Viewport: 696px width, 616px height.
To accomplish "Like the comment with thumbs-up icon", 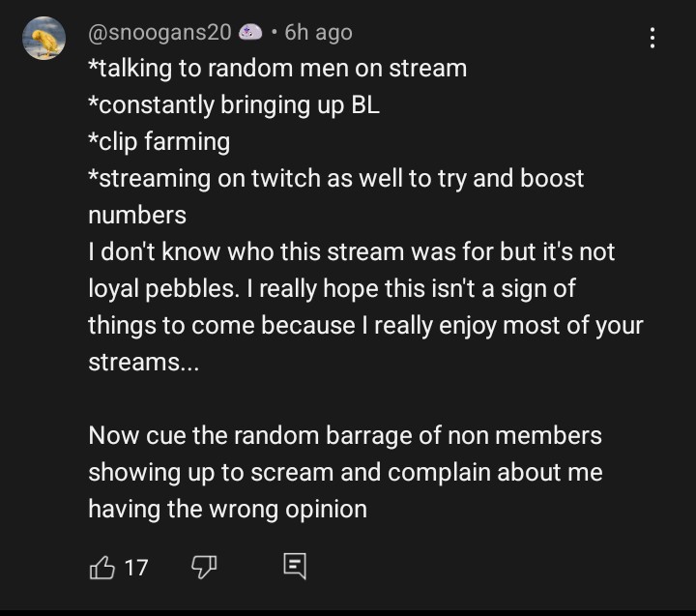I will point(102,567).
